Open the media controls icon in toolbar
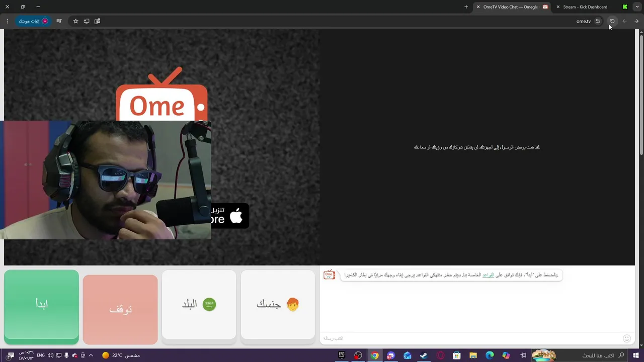Screen dimensions: 644x362 pyautogui.click(x=59, y=21)
